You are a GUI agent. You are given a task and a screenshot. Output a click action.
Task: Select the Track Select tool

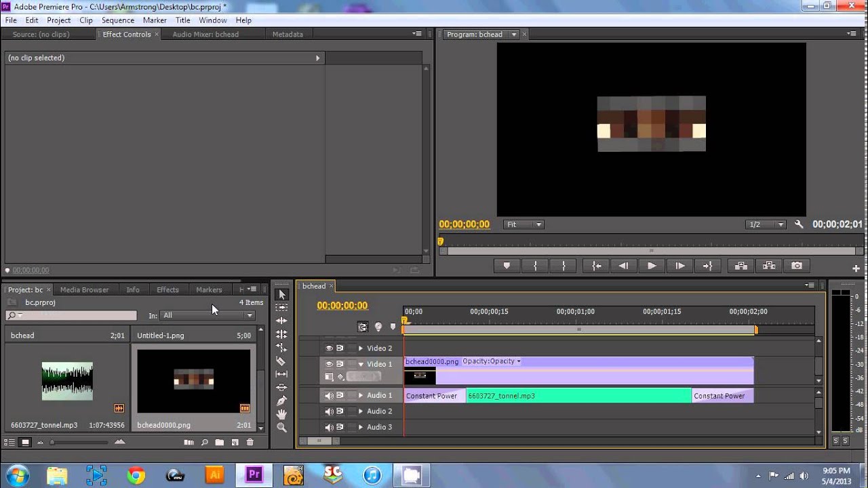point(282,307)
